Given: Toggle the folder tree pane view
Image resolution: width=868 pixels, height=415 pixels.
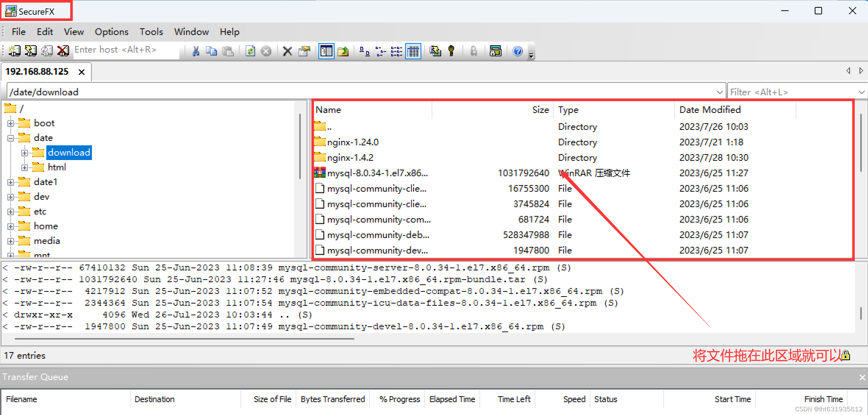Looking at the screenshot, I should [326, 51].
